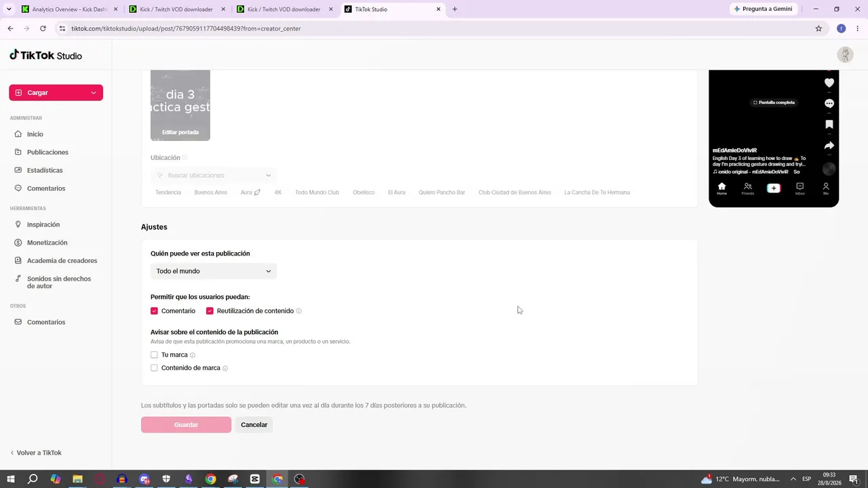868x488 pixels.
Task: Click the TikTok Studio logo
Action: (x=45, y=56)
